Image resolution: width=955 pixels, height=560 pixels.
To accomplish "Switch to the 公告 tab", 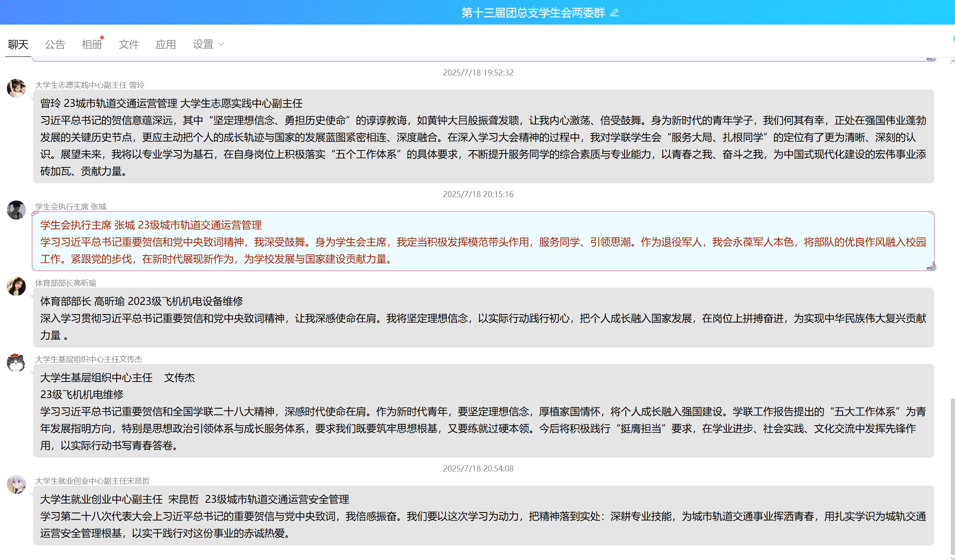I will coord(55,45).
